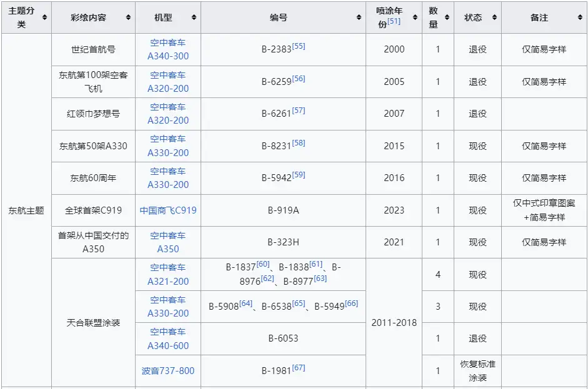The height and width of the screenshot is (389, 588).
Task: Sort table by 备注 column arrows
Action: (x=580, y=17)
